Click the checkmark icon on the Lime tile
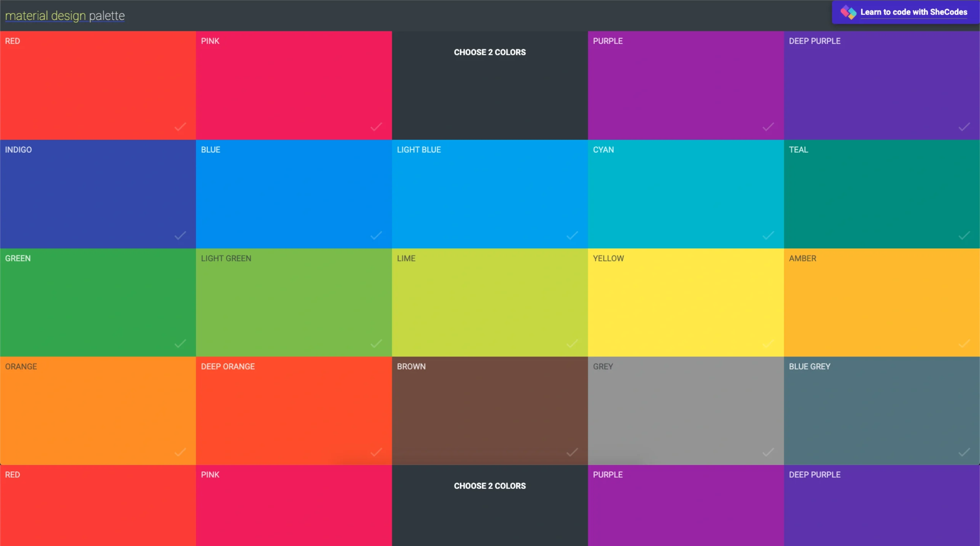Viewport: 980px width, 546px height. pos(572,344)
